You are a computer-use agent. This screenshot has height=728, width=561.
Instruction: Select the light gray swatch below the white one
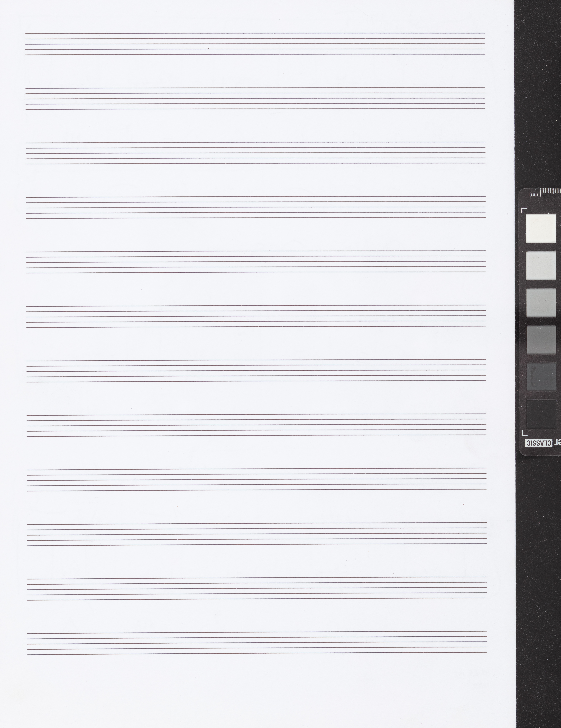click(541, 266)
